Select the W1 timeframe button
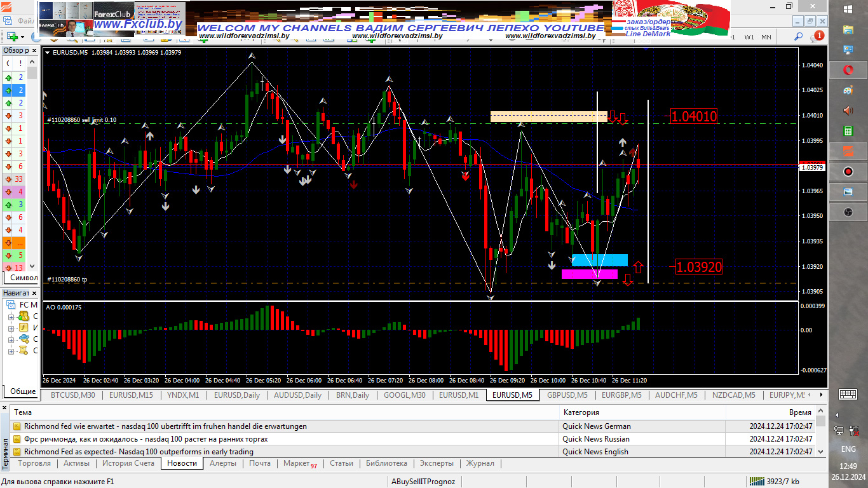The width and height of the screenshot is (868, 488). [x=750, y=37]
